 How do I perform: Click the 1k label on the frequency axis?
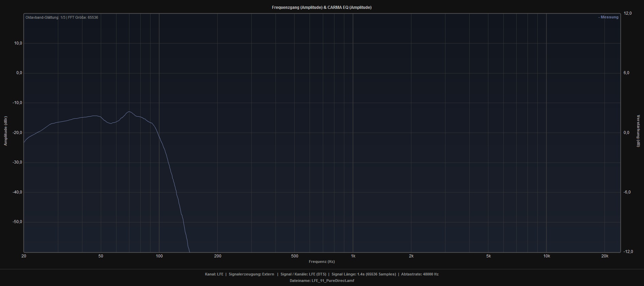353,256
